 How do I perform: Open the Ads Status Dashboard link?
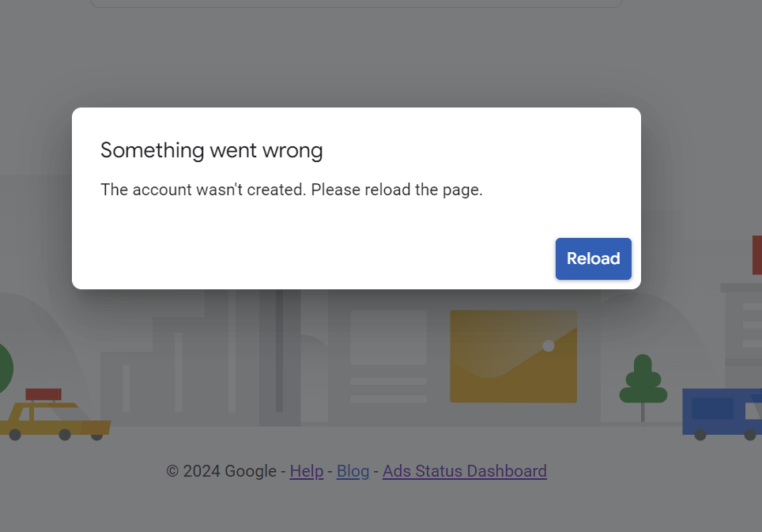tap(465, 471)
